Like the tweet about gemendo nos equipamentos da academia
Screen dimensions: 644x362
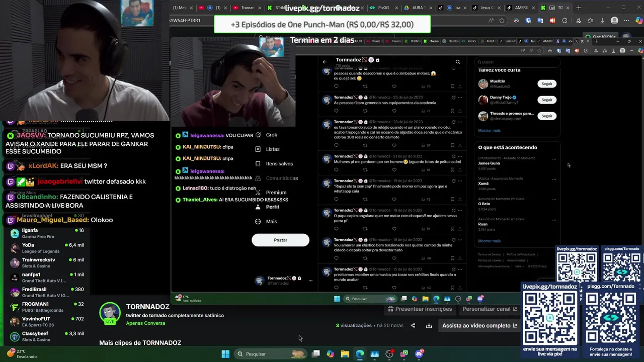(x=394, y=111)
